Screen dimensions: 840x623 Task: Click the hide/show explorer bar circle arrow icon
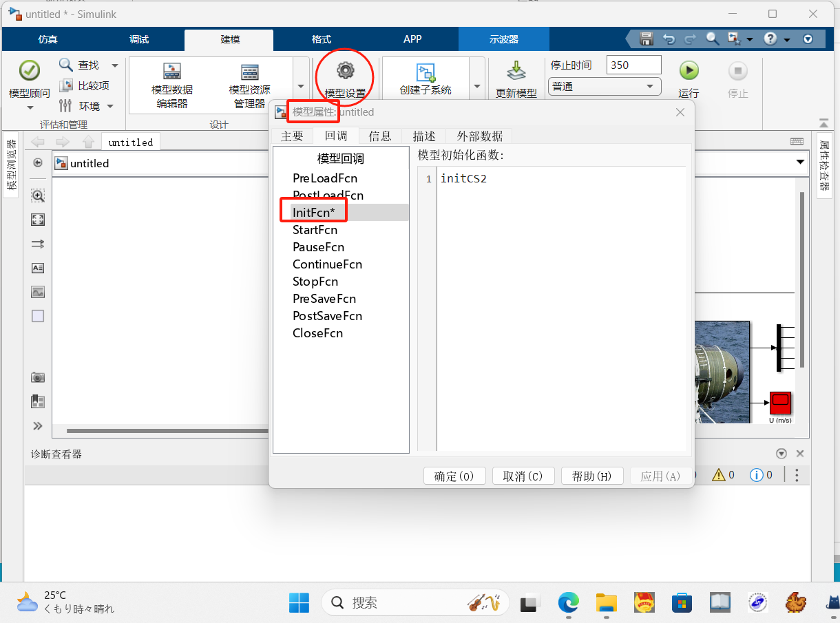(x=38, y=163)
